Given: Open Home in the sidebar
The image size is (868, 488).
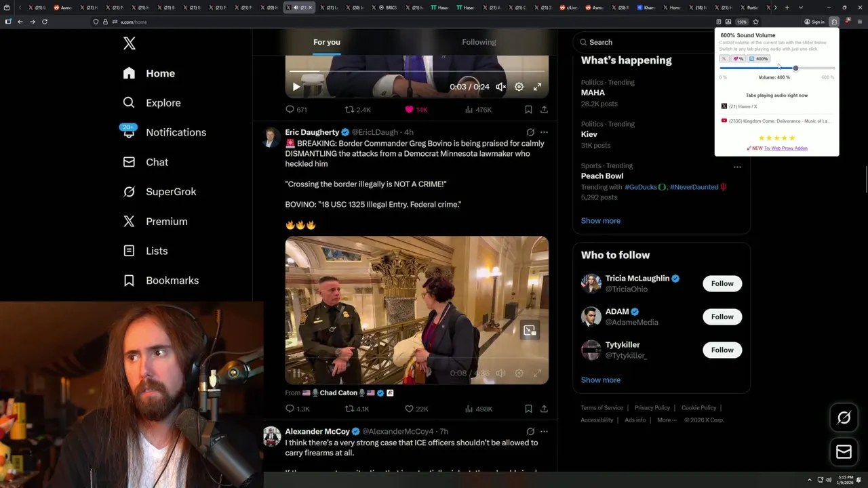Looking at the screenshot, I should [x=149, y=73].
